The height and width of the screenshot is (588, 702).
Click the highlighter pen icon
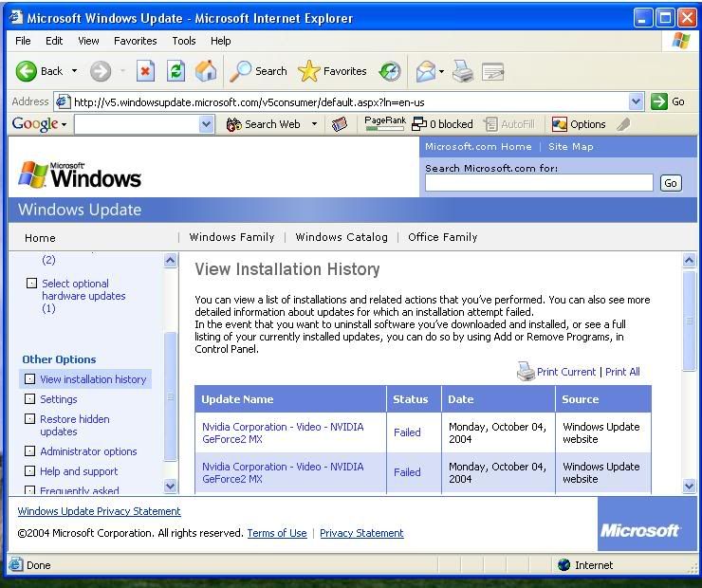(x=623, y=124)
